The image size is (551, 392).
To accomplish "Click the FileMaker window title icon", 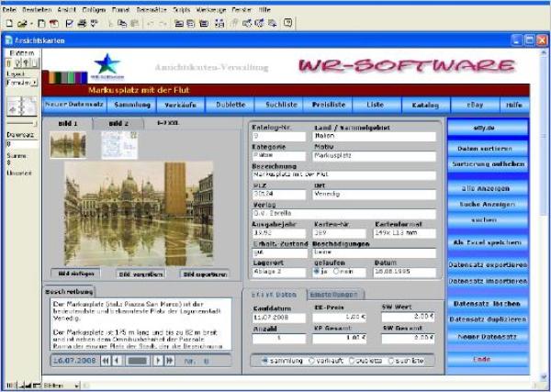I will (x=9, y=40).
